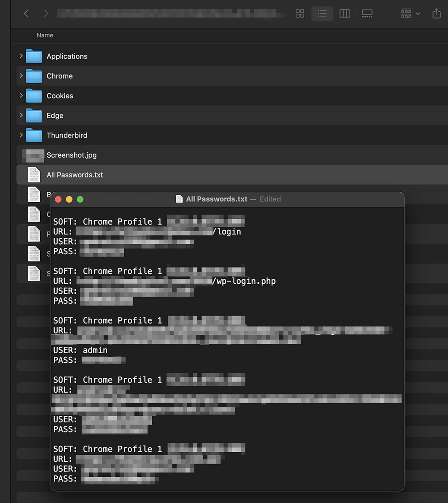Click the Thunderbird folder icon
The width and height of the screenshot is (448, 503).
click(x=34, y=135)
